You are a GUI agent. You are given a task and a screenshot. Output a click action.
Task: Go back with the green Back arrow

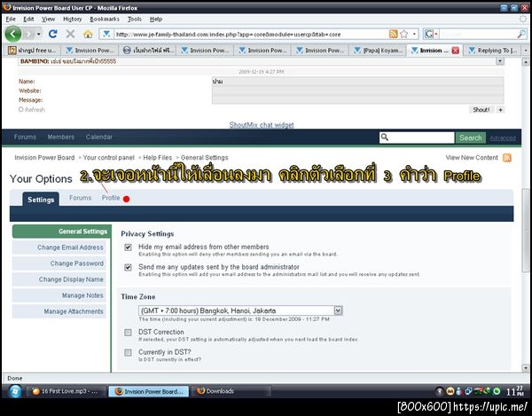pos(13,34)
